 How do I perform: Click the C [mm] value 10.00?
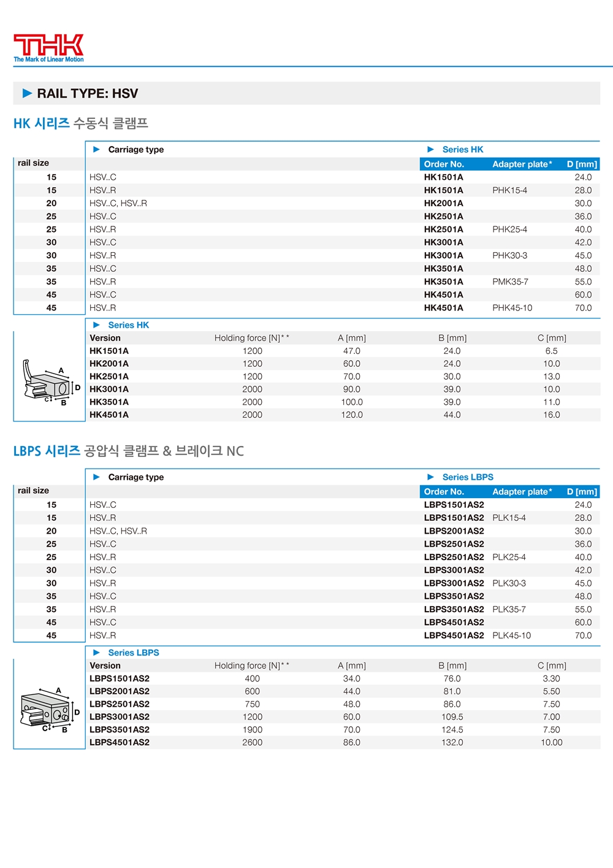(x=552, y=742)
